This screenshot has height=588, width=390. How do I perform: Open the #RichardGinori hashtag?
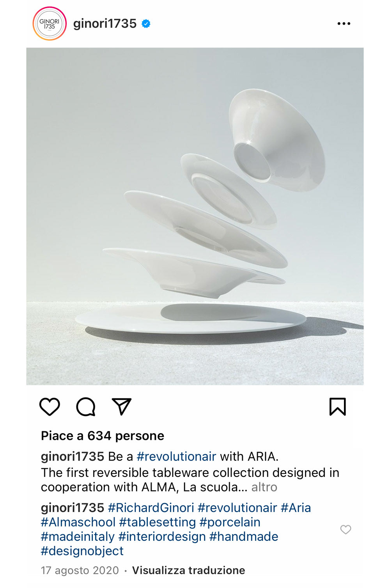pyautogui.click(x=151, y=508)
